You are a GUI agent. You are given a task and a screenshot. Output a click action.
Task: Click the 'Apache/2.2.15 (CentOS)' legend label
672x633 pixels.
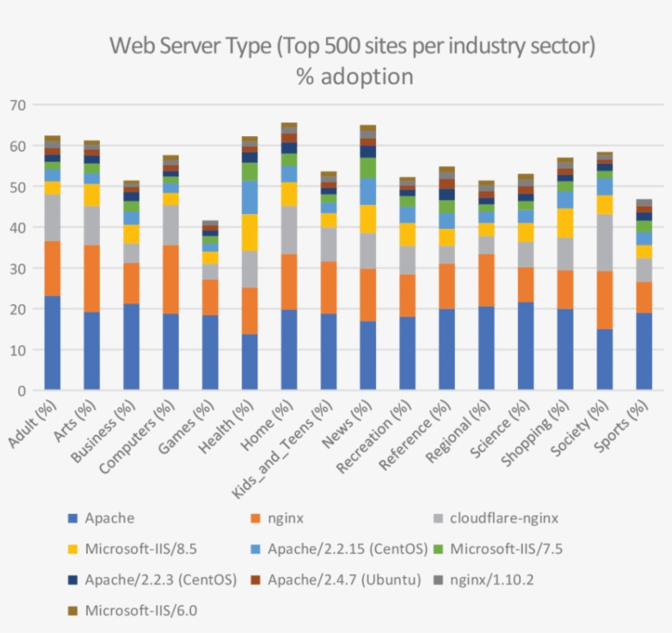pos(347,549)
